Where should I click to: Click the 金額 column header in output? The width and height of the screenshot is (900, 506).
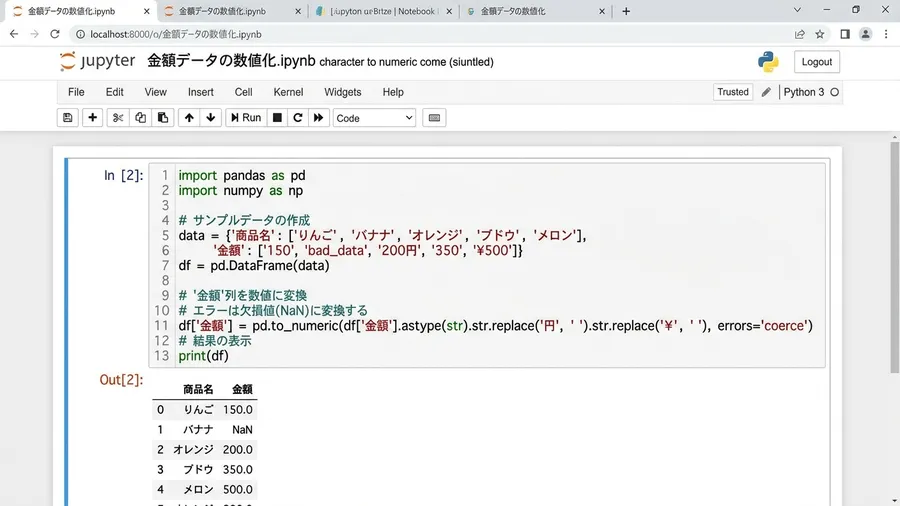[242, 390]
